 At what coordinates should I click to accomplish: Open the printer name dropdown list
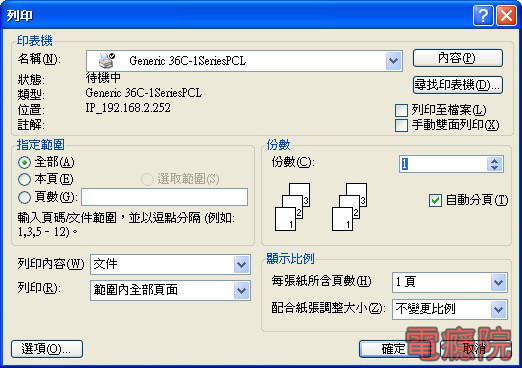(x=393, y=61)
